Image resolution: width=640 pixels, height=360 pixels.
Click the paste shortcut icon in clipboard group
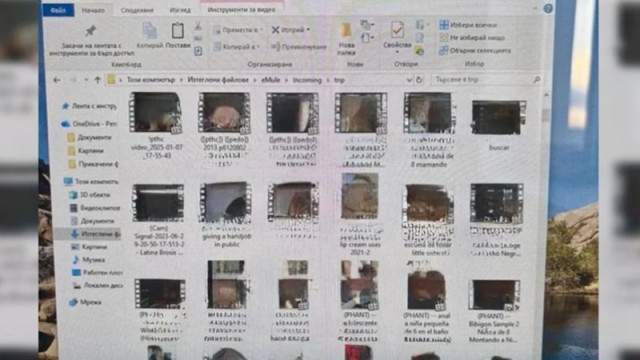(x=198, y=51)
